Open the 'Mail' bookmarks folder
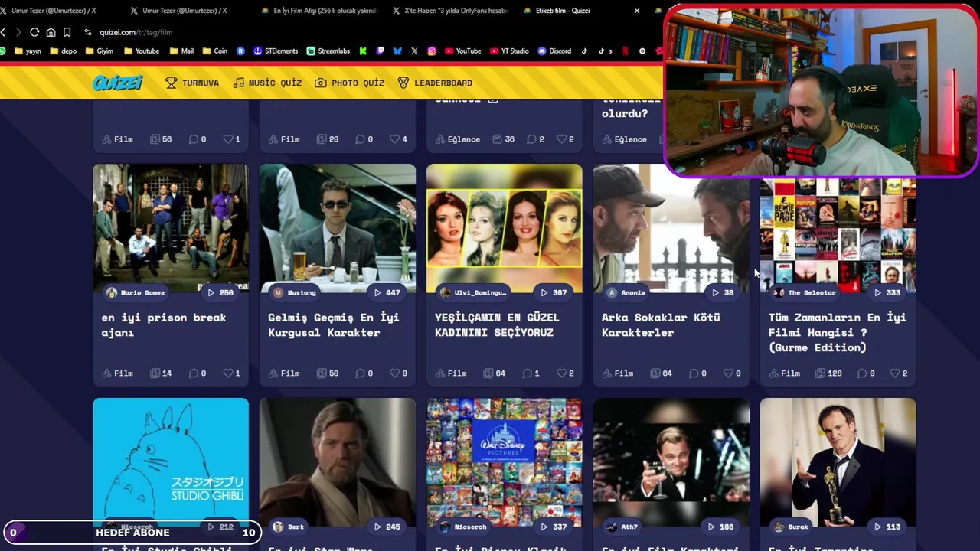The height and width of the screenshot is (551, 980). pyautogui.click(x=181, y=51)
